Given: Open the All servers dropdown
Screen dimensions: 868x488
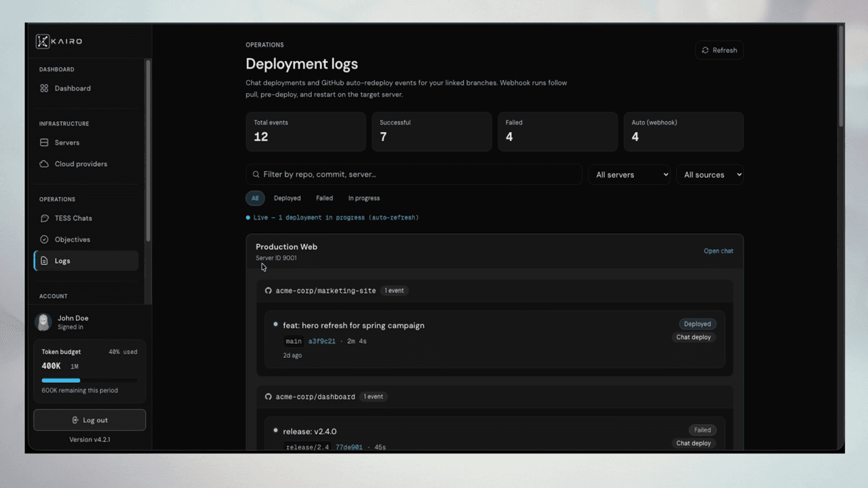Looking at the screenshot, I should [x=629, y=174].
